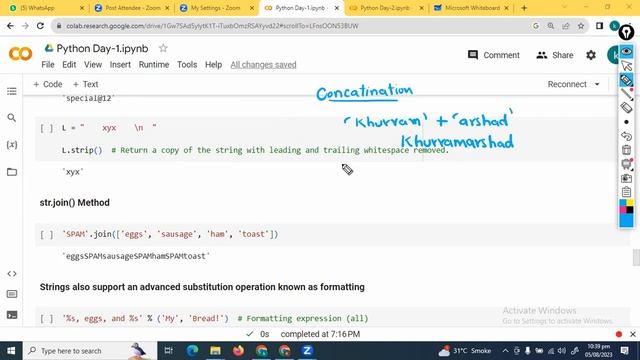Open the Insert menu

click(x=120, y=64)
